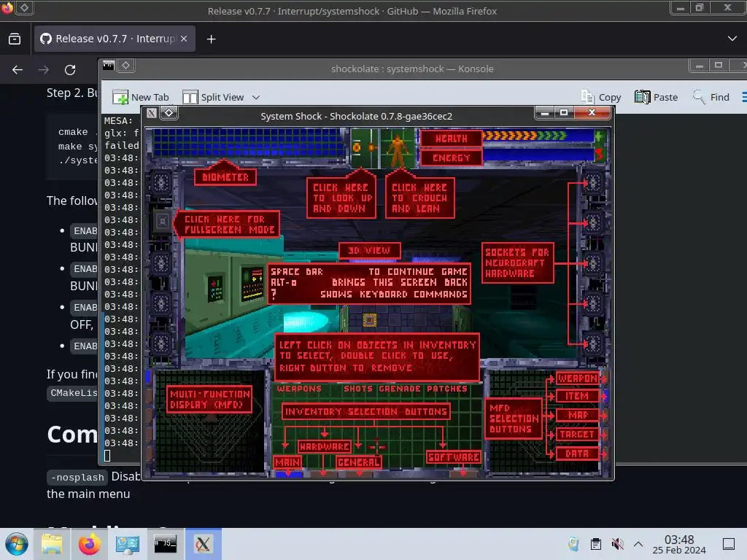Click the fullscreen mode button in game
The width and height of the screenshot is (747, 560).
163,221
